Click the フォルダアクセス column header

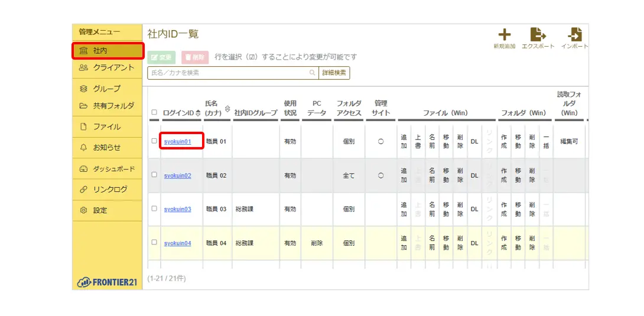point(349,108)
